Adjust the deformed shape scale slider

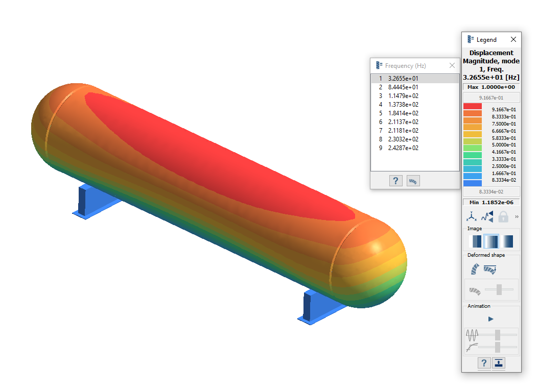(499, 290)
